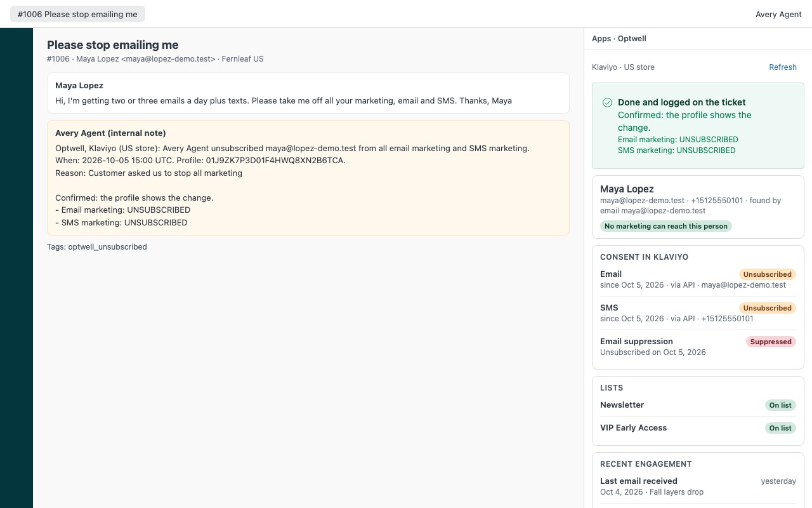Click the Please stop emailing me ticket heading
812x508 pixels.
coord(113,45)
